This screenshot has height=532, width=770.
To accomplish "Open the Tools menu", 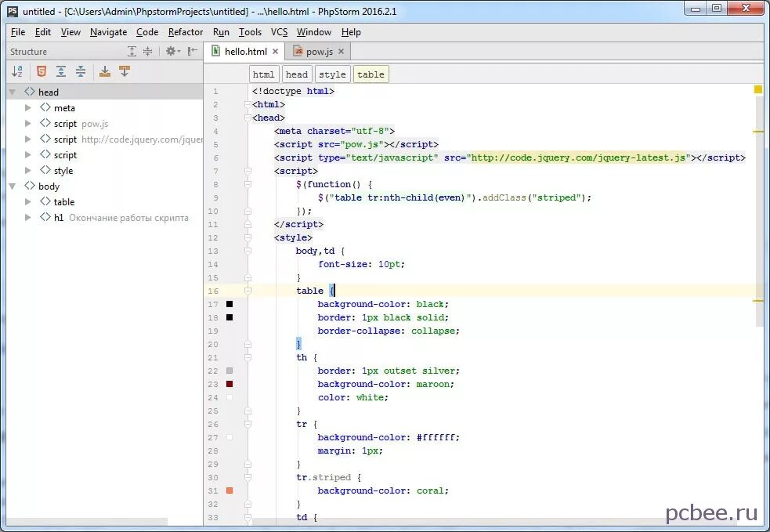I will pyautogui.click(x=250, y=32).
